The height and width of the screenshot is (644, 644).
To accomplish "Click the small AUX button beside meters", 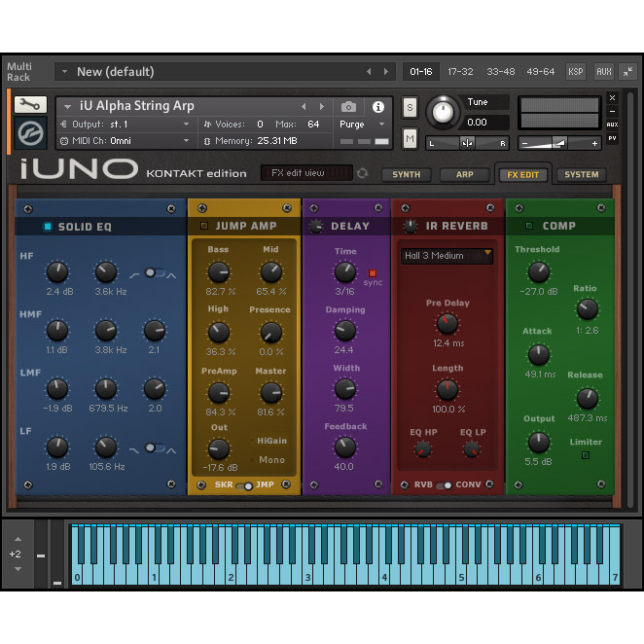I will point(612,125).
